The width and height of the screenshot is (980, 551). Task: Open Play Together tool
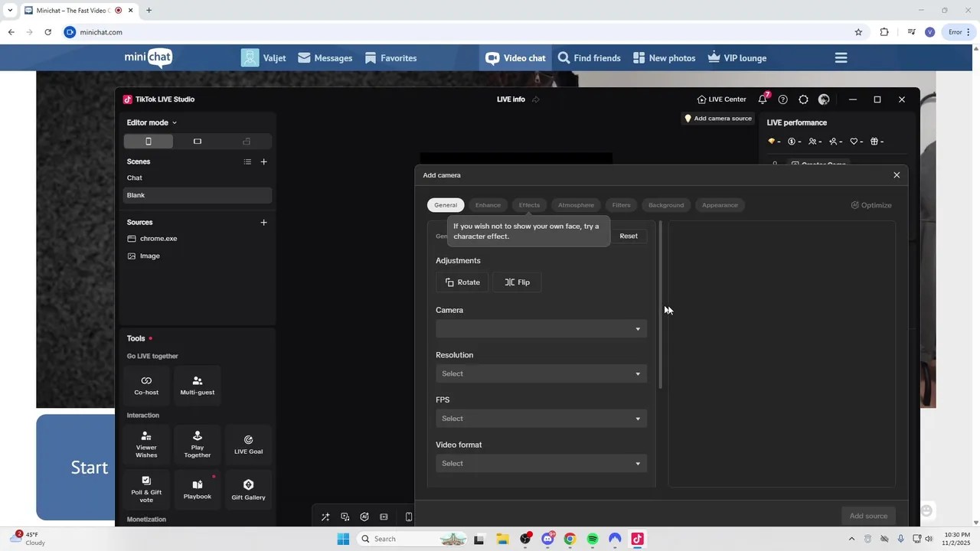coord(198,445)
